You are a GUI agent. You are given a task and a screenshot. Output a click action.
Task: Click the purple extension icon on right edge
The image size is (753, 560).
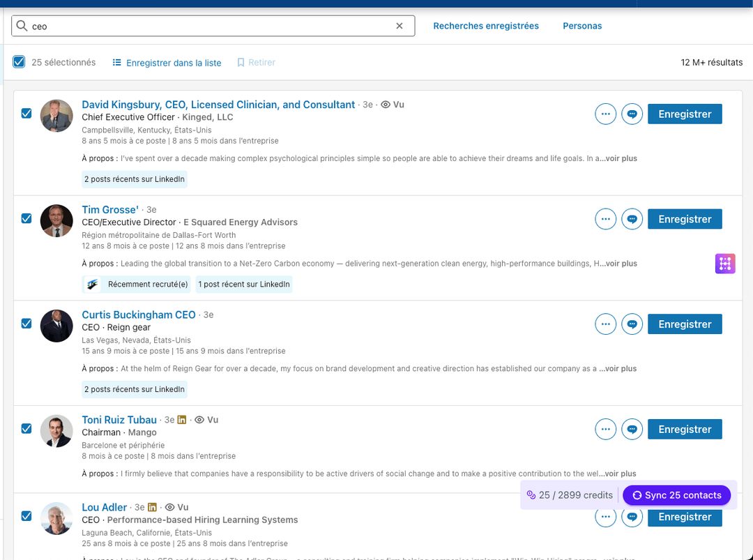[725, 264]
